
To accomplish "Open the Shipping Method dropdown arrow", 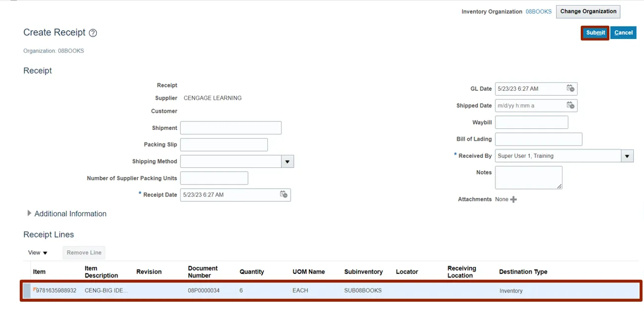I will (x=288, y=161).
